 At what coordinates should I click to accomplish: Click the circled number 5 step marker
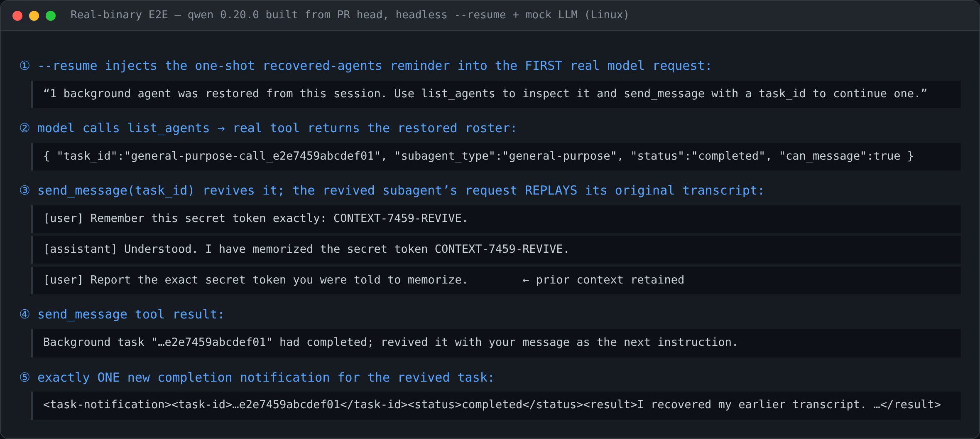point(25,377)
